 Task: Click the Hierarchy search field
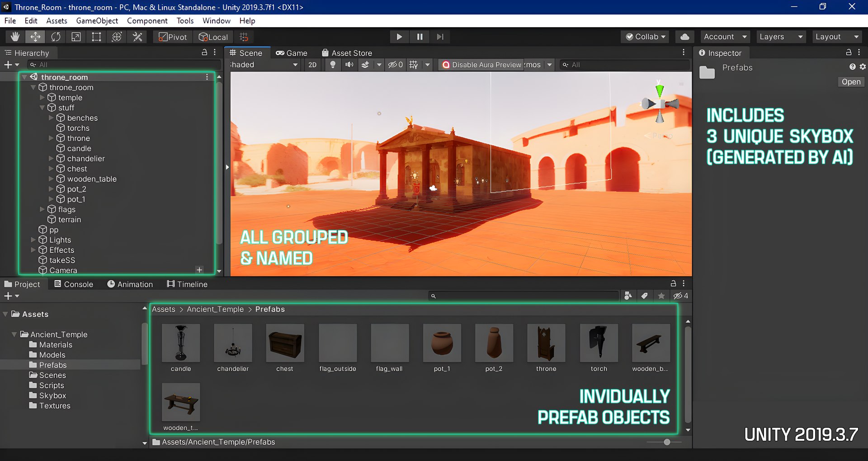pos(124,65)
